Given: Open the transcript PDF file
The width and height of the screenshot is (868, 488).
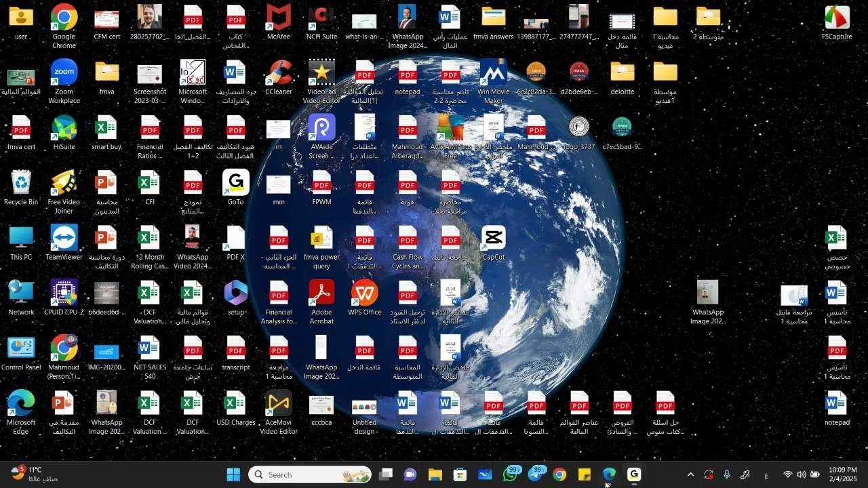Looking at the screenshot, I should point(235,352).
